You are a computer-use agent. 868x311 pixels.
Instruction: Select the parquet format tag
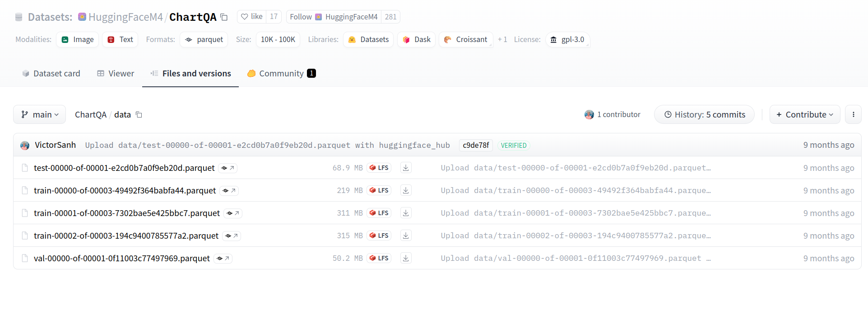204,39
